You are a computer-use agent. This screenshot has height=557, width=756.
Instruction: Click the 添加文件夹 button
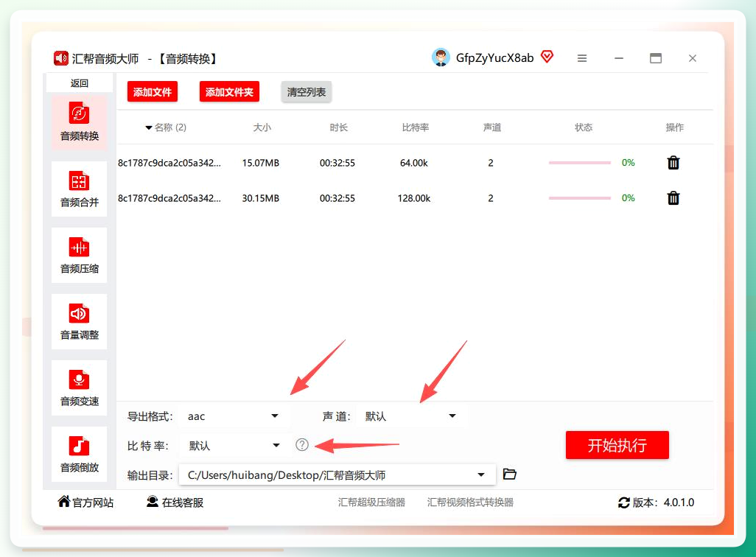coord(229,91)
